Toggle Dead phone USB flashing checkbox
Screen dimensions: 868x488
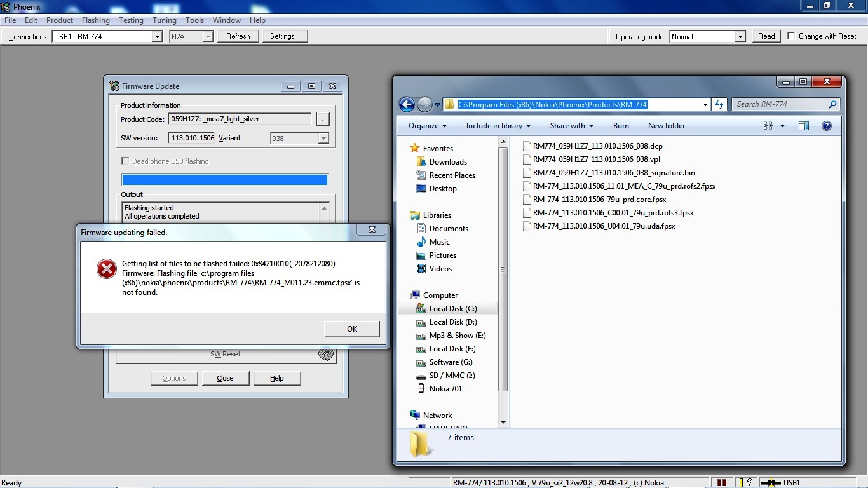click(125, 161)
